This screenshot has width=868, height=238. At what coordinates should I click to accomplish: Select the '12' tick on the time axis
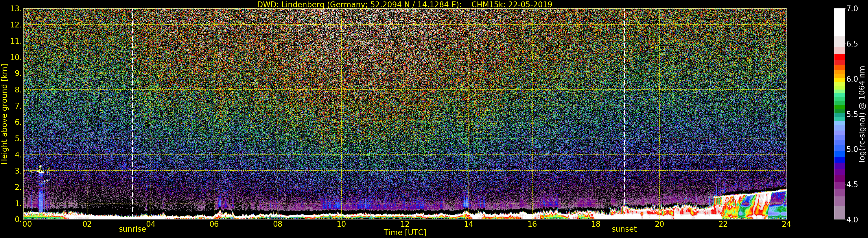click(405, 224)
